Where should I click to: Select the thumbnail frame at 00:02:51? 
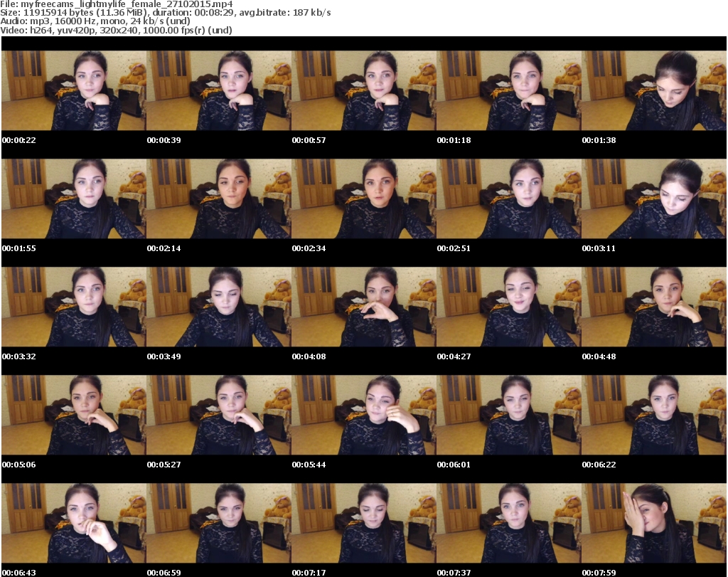[x=509, y=198]
